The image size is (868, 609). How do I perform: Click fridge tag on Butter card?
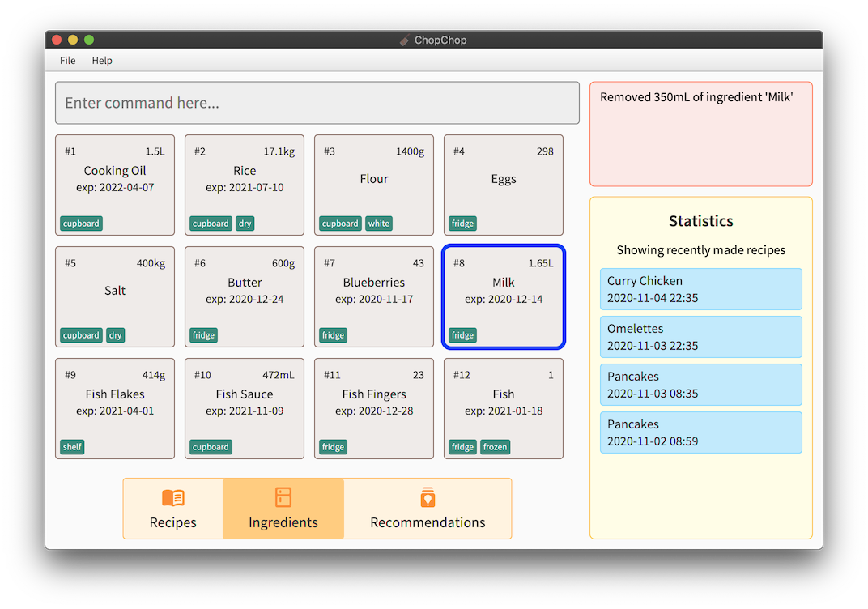click(204, 335)
